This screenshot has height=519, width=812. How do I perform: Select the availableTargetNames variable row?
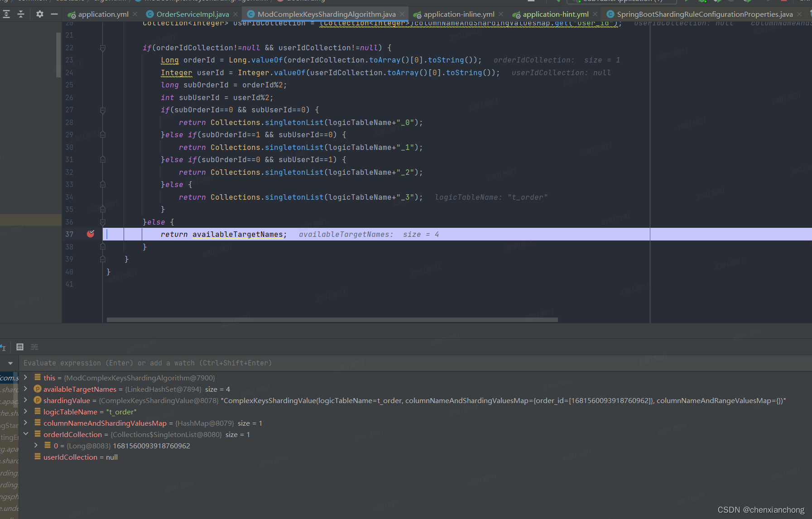point(136,389)
